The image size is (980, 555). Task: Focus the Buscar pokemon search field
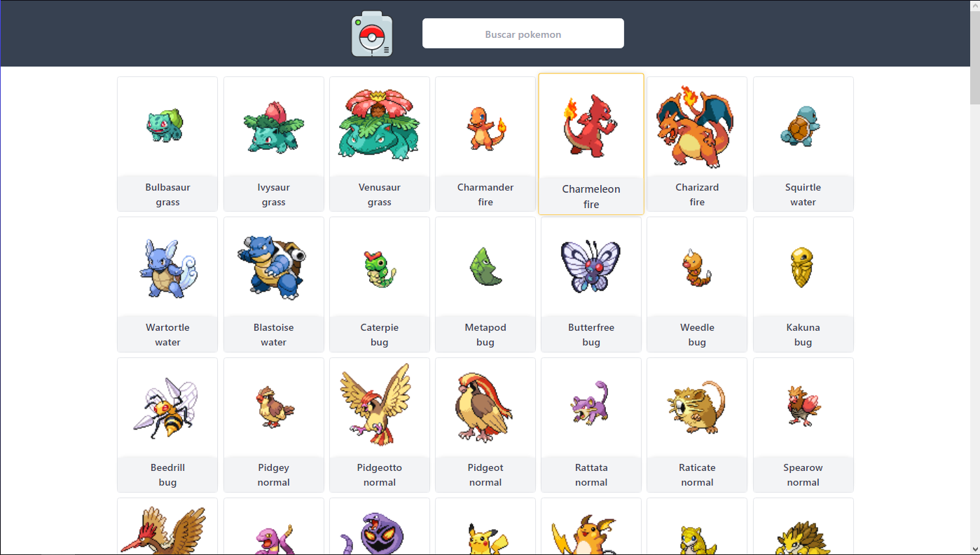[x=523, y=34]
